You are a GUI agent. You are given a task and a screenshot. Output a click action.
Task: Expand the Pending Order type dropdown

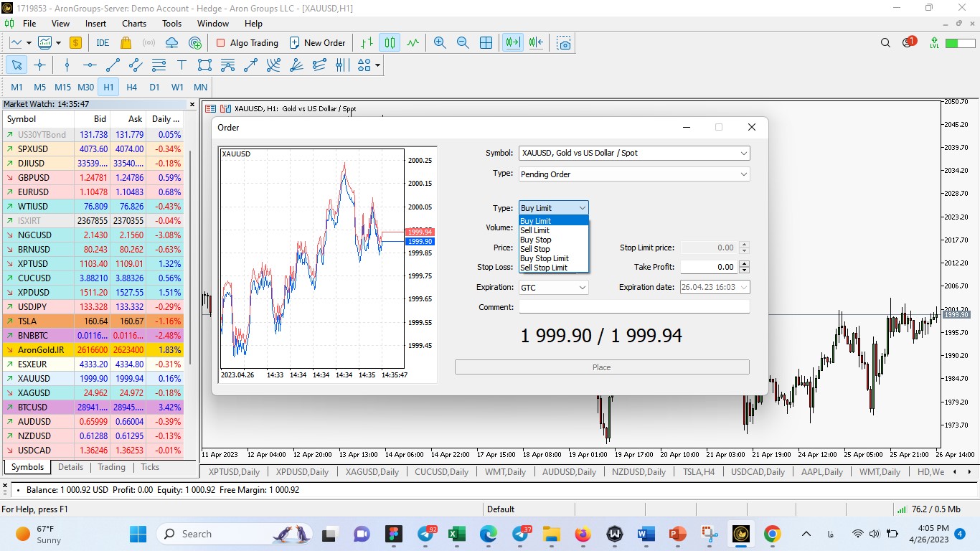[x=743, y=174]
